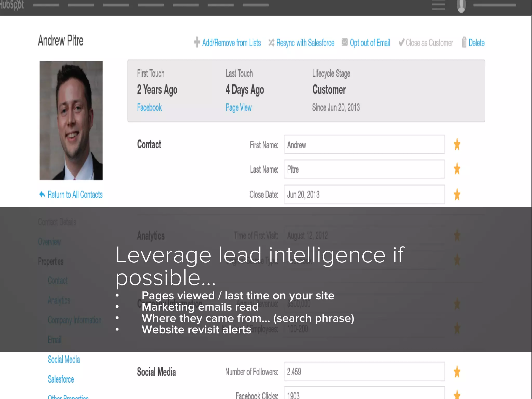Screen dimensions: 532x399
Task: Toggle the star next to Last Name field
Action: 457,169
